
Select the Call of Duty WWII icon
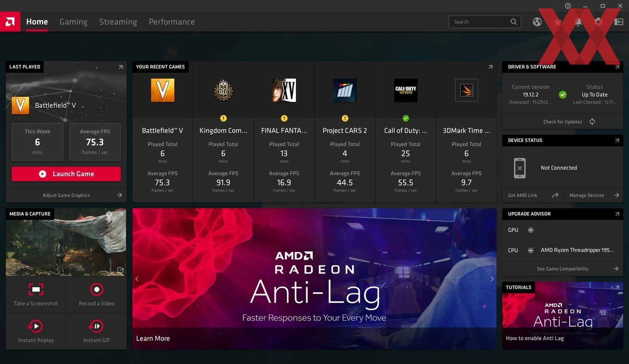click(406, 90)
